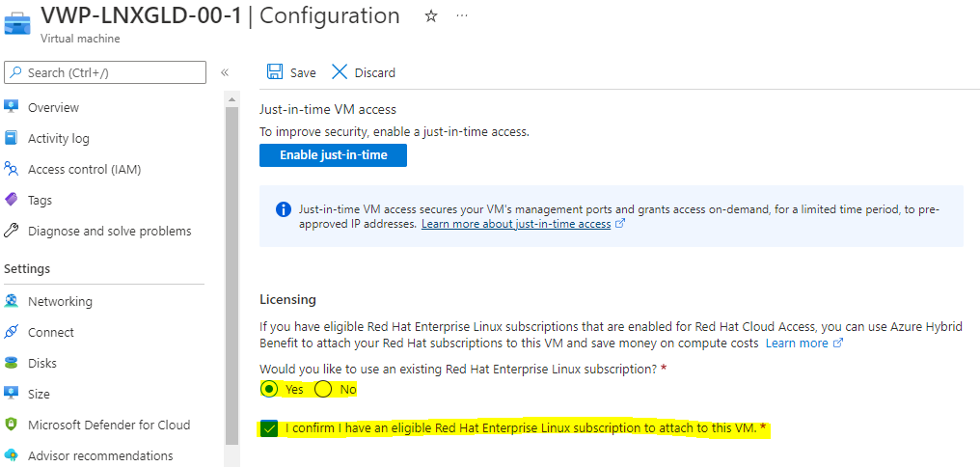Click the Tags icon in sidebar
Viewport: 980px width, 467px height.
coord(12,200)
